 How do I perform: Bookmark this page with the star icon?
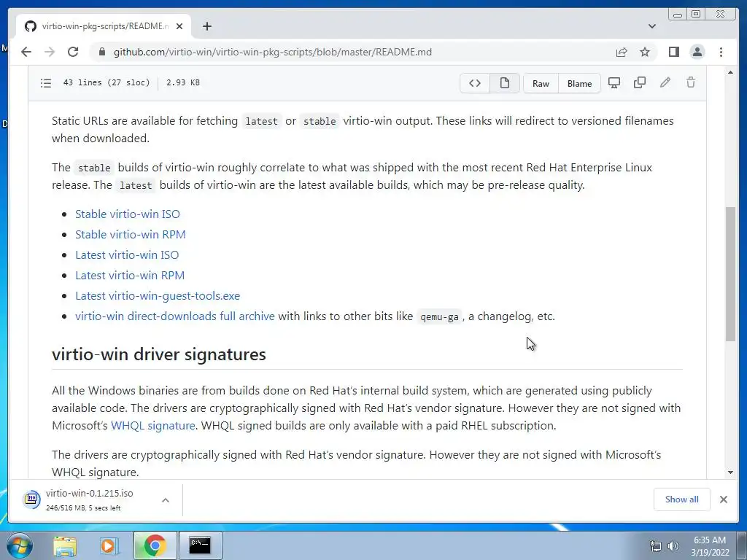645,52
